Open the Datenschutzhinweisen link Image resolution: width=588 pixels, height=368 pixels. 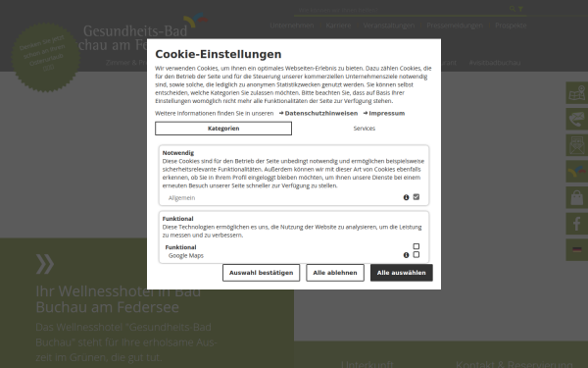point(318,114)
